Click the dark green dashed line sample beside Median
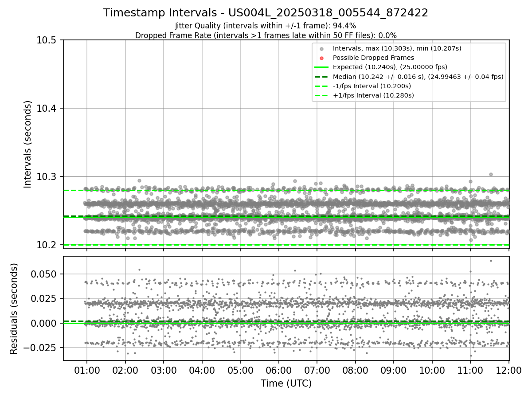This screenshot has width=532, height=399. pyautogui.click(x=322, y=77)
